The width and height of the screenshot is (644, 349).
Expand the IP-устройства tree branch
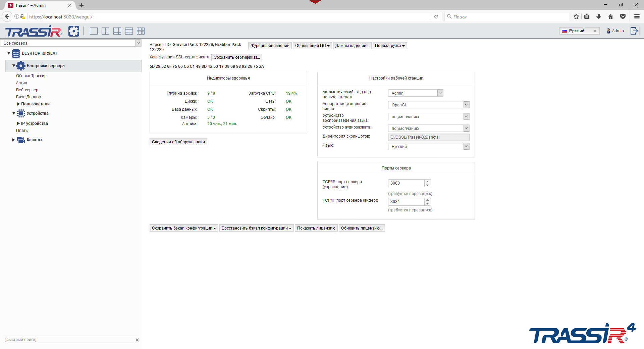pos(18,123)
